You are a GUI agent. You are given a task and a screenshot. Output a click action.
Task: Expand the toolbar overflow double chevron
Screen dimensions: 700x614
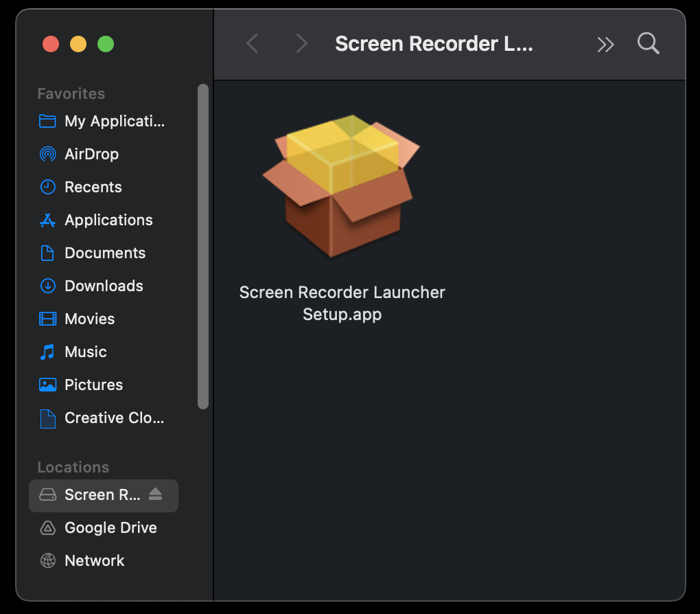tap(605, 45)
